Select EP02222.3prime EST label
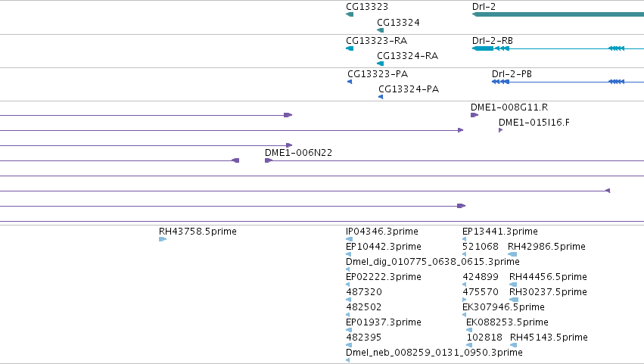Screen dimensions: 644x364 pyautogui.click(x=384, y=277)
